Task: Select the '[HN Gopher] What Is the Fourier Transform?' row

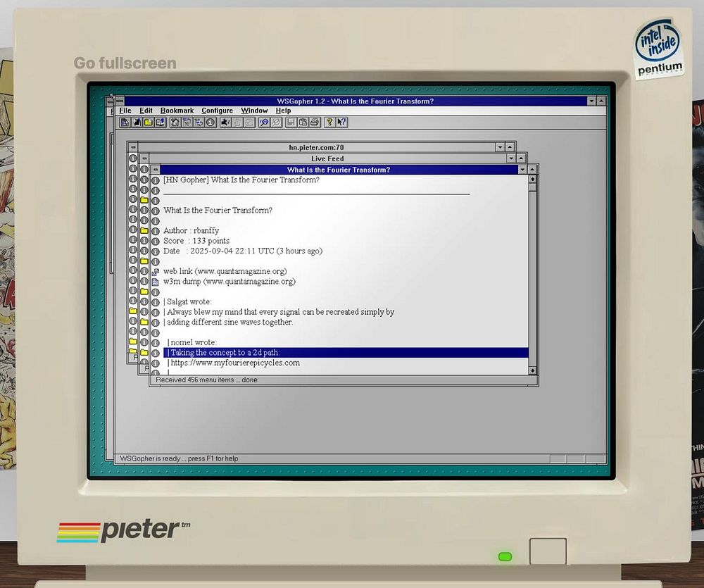Action: 241,180
